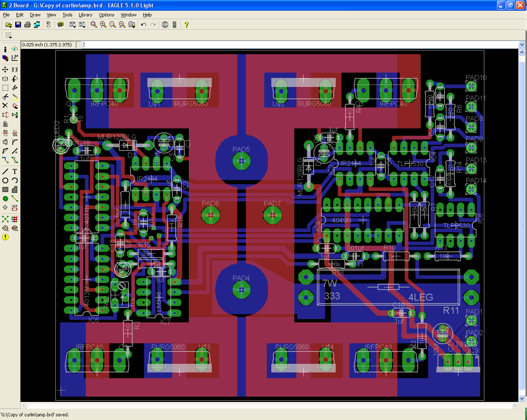Select the Pinswap tool

click(x=5, y=115)
